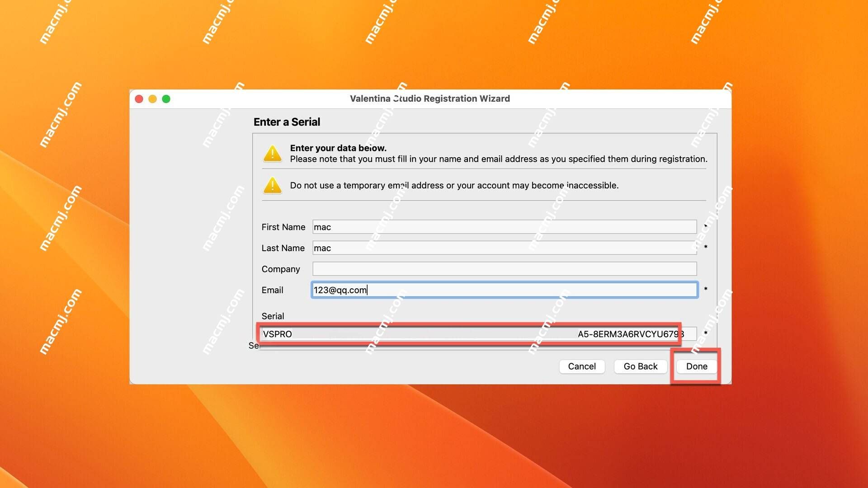Click the 'Valentina Studio Registration Wizard' window title
The width and height of the screenshot is (868, 488).
429,99
